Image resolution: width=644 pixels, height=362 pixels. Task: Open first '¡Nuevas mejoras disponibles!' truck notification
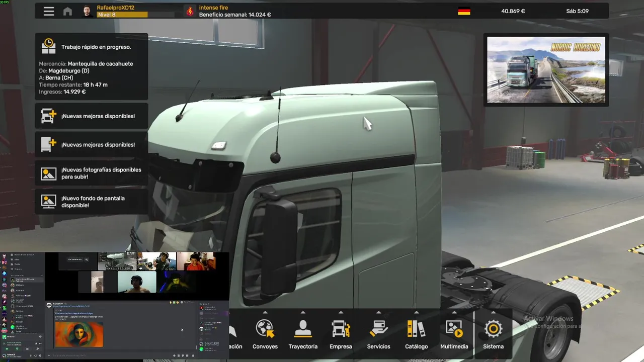click(92, 116)
